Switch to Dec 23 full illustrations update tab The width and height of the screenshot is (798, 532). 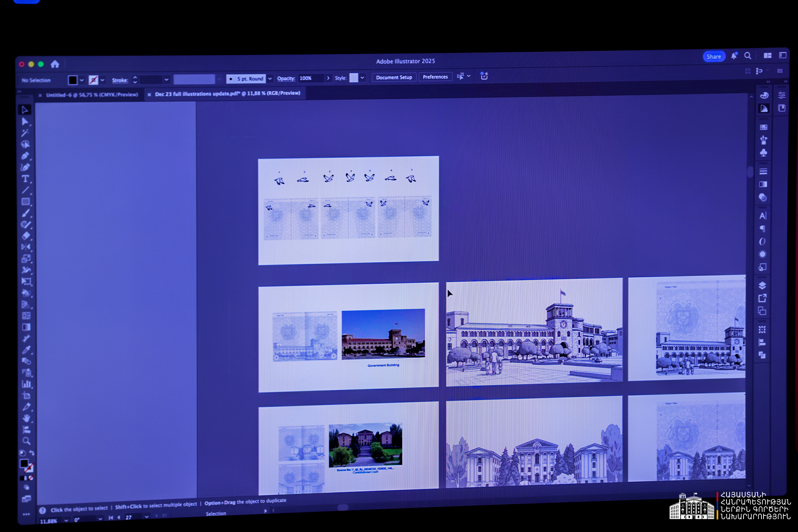tap(227, 94)
